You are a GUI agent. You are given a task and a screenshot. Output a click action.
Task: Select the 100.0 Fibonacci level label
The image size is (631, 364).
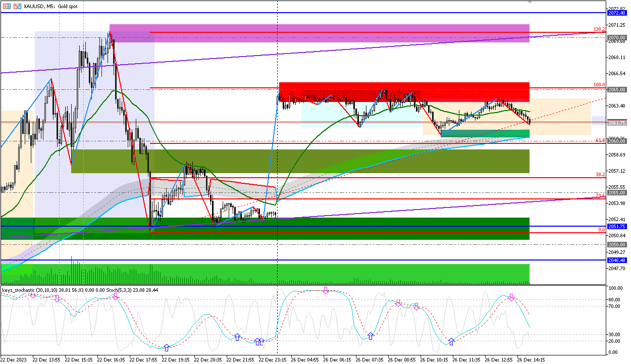[599, 85]
